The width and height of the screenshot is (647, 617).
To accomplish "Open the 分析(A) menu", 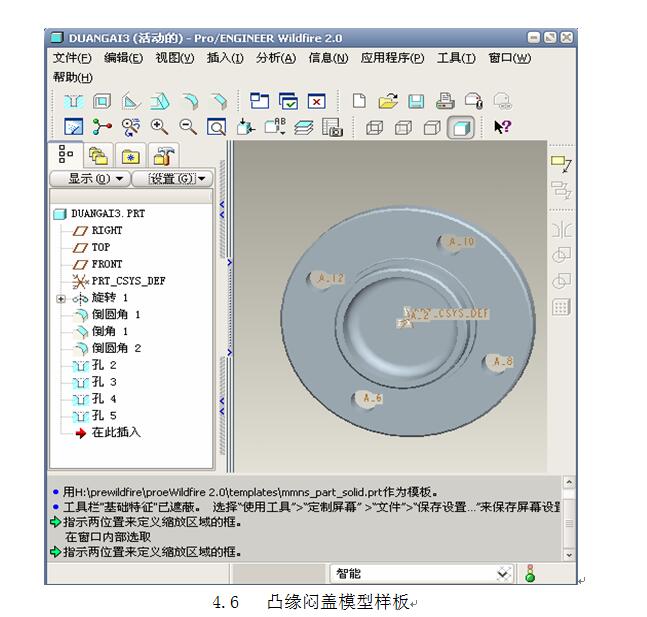I will tap(276, 58).
